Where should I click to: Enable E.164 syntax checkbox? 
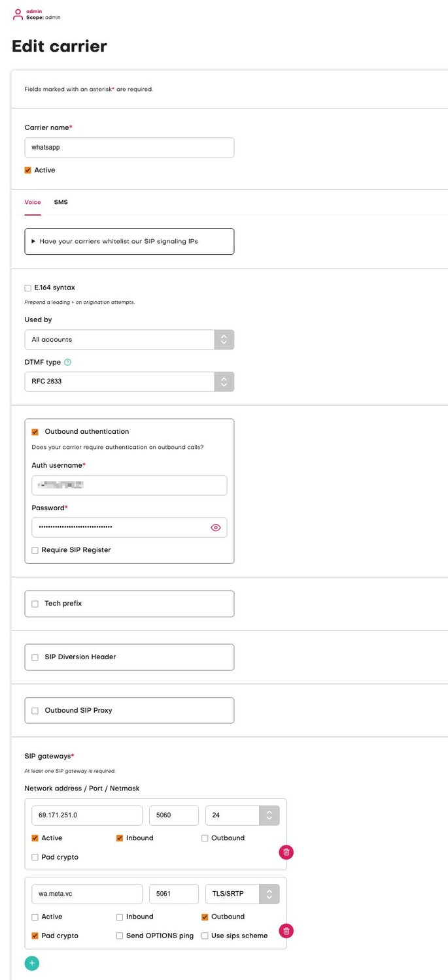point(28,287)
